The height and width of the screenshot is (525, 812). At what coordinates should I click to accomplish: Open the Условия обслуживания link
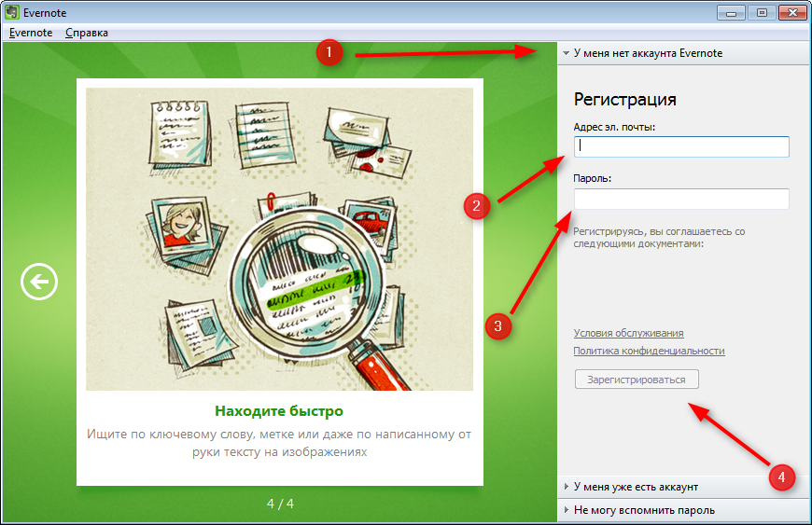(x=628, y=333)
